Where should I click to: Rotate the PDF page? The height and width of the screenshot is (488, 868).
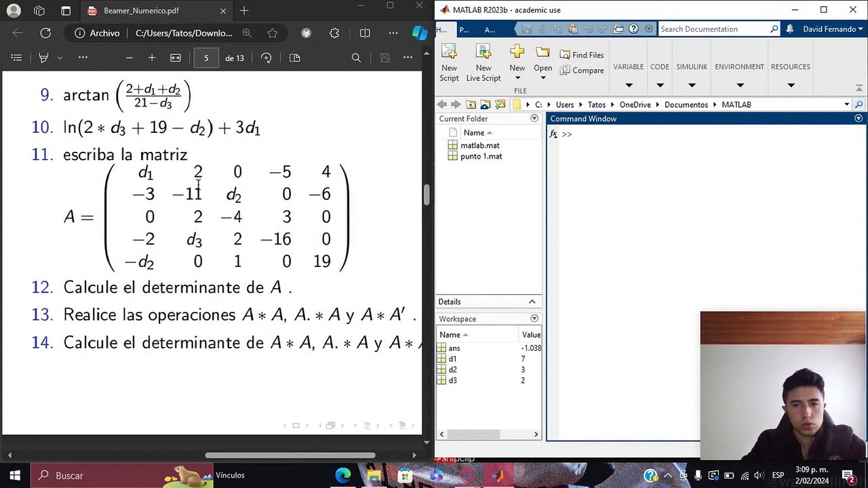click(267, 58)
